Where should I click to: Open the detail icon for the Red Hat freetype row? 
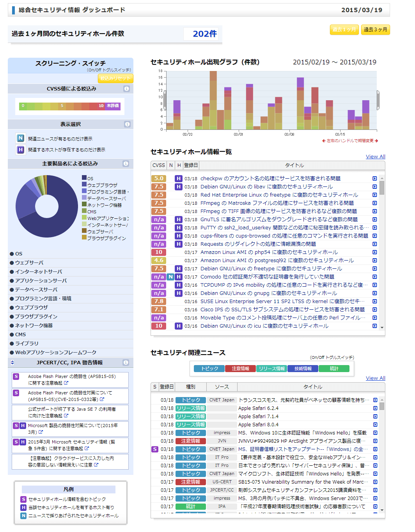(375, 195)
